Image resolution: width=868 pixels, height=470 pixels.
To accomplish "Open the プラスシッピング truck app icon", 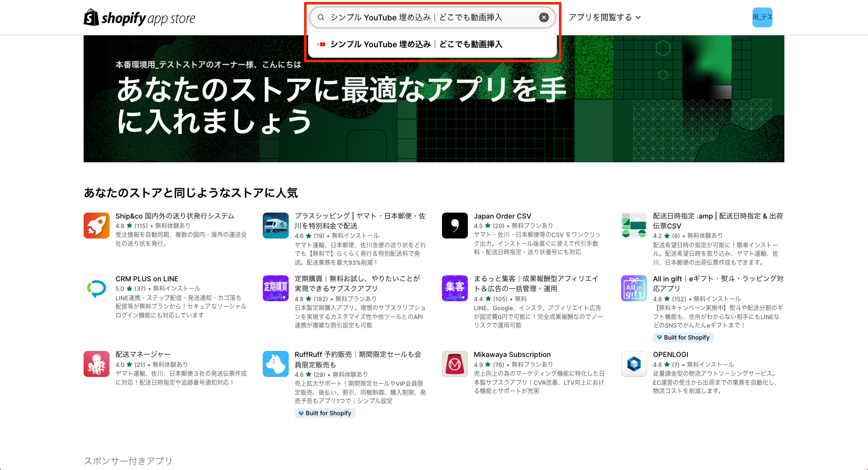I will (276, 226).
